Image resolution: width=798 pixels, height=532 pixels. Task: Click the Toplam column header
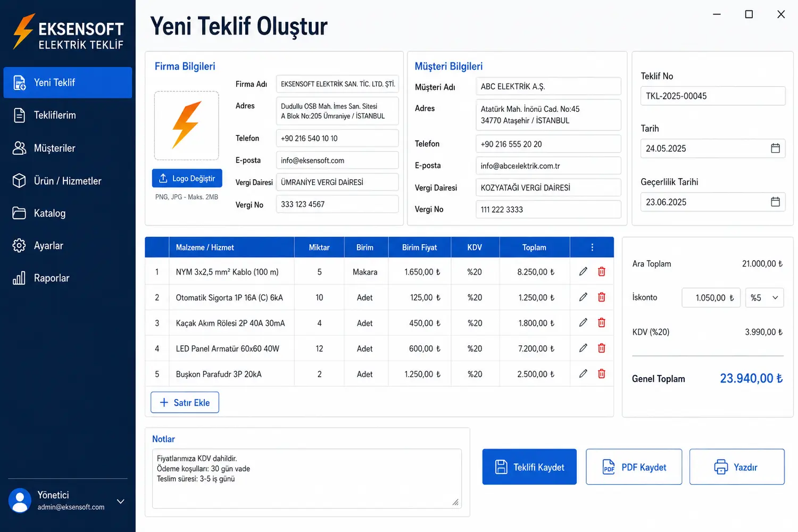pos(534,247)
